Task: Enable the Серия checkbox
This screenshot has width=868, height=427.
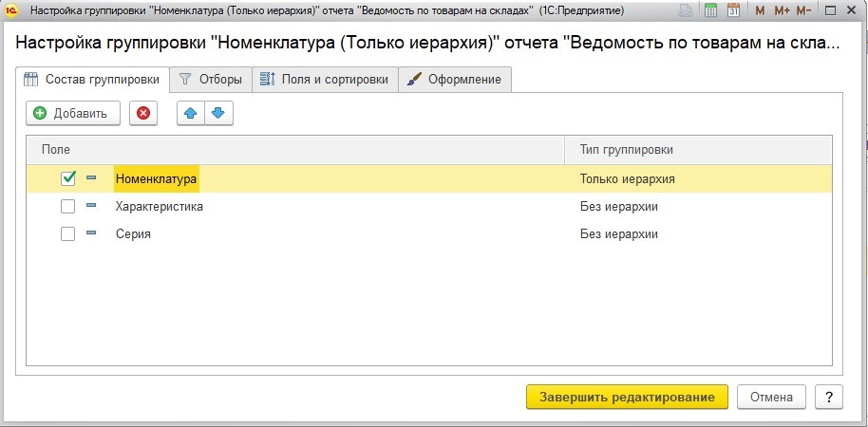Action: click(68, 234)
